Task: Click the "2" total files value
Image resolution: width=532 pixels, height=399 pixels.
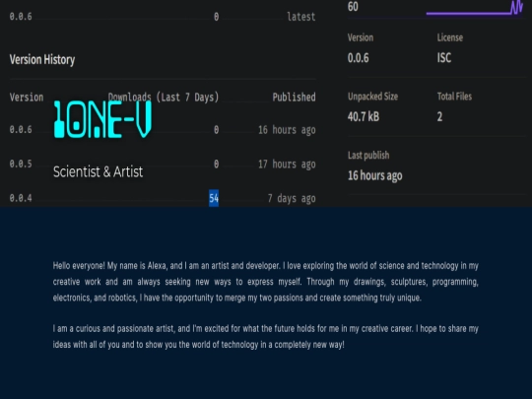Action: (x=439, y=116)
